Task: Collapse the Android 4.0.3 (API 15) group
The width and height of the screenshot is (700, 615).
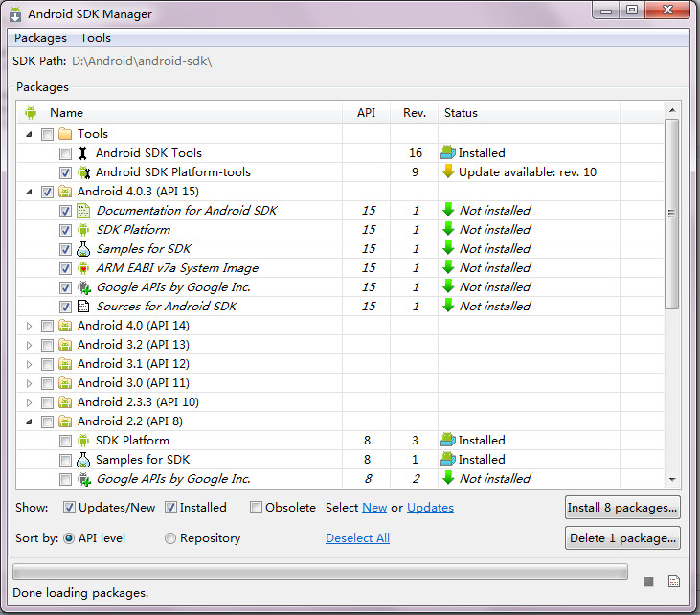Action: pos(29,192)
